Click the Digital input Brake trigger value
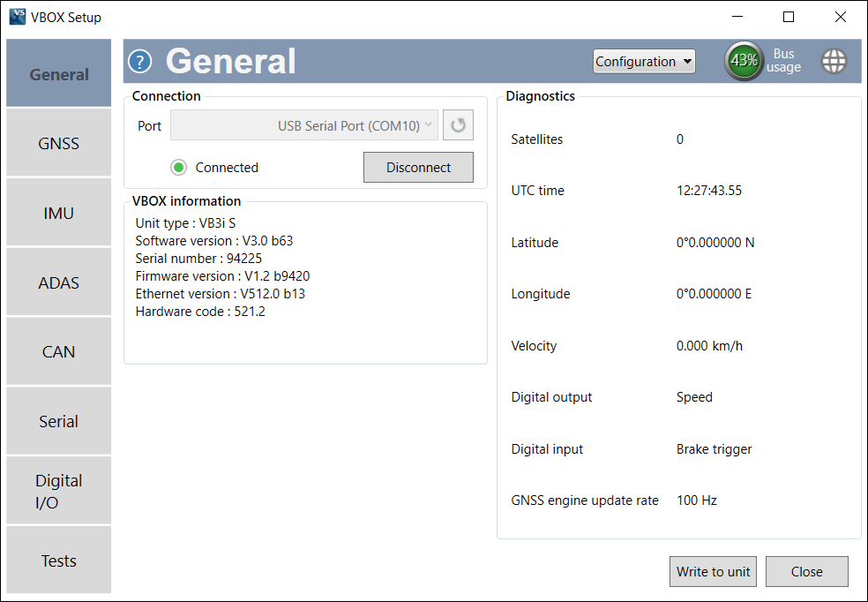The height and width of the screenshot is (602, 868). click(x=715, y=449)
